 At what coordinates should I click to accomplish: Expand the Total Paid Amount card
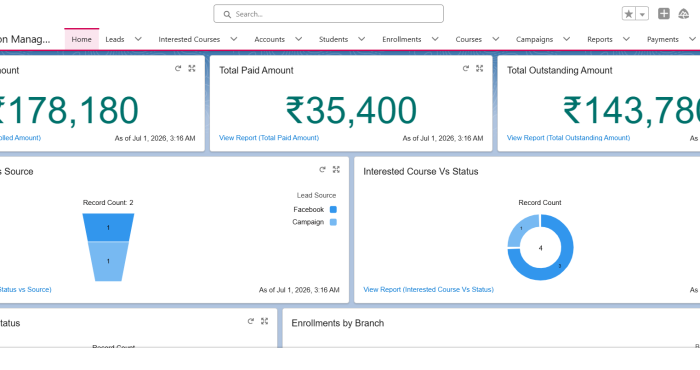coord(479,68)
